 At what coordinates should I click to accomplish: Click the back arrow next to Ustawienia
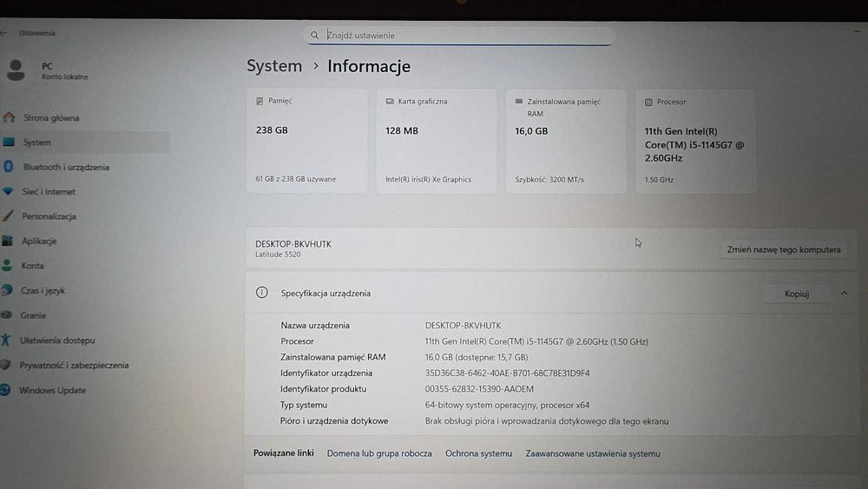point(3,33)
